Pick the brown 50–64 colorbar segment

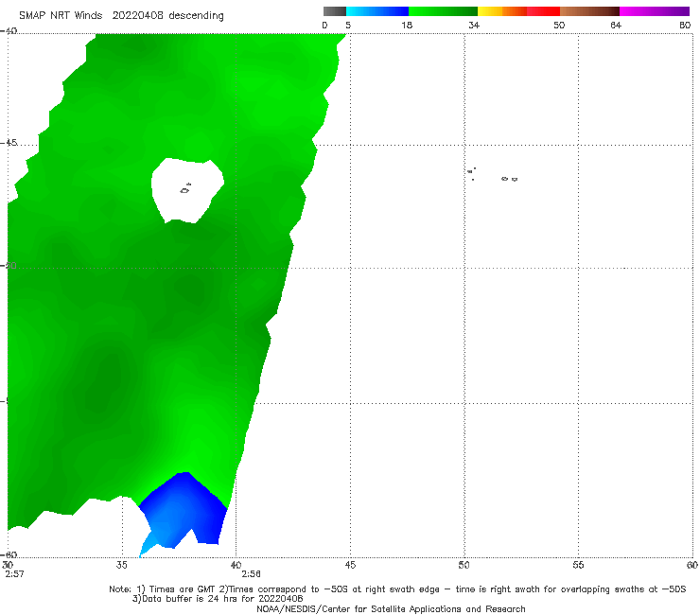pos(589,11)
